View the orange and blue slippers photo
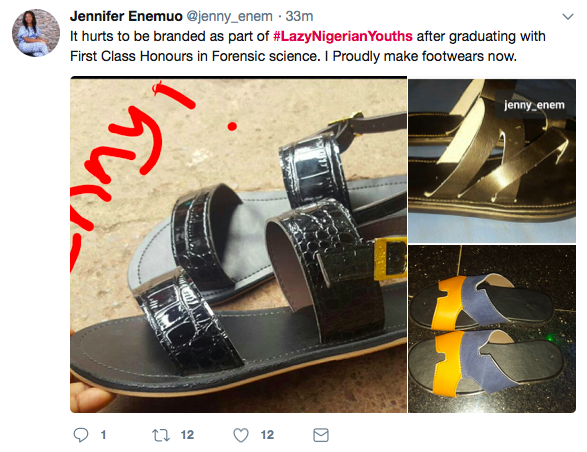This screenshot has width=587, height=452. (492, 329)
